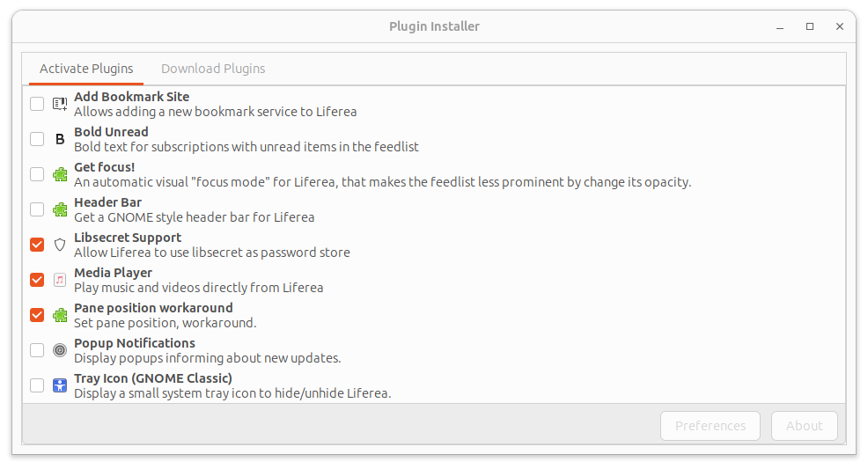Screen dimensions: 868x469
Task: Click the Get focus! puzzle piece icon
Action: pos(60,174)
